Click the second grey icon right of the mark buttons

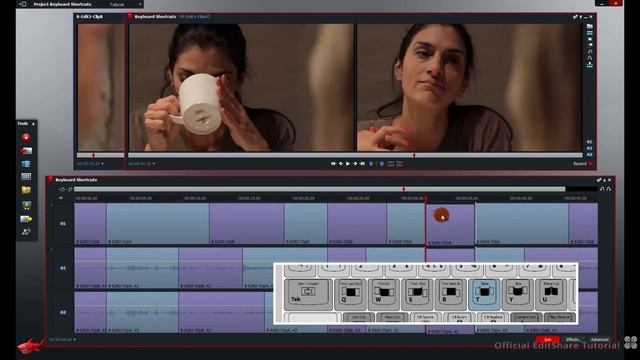(400, 164)
